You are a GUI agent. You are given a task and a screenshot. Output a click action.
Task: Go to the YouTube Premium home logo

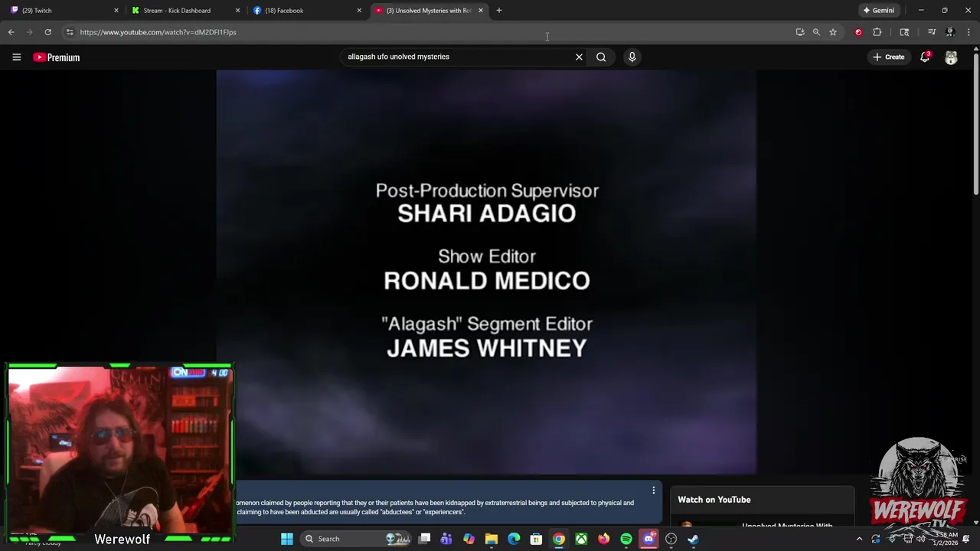pos(57,57)
